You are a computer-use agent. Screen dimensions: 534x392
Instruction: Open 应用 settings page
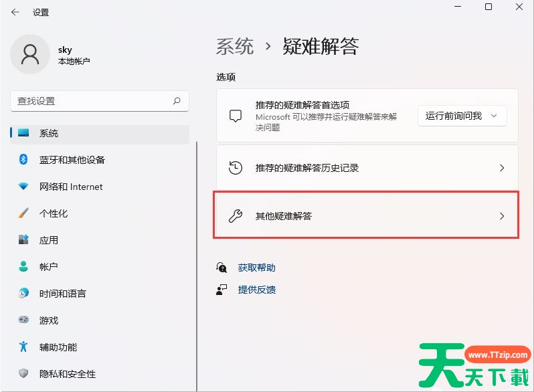pos(100,240)
